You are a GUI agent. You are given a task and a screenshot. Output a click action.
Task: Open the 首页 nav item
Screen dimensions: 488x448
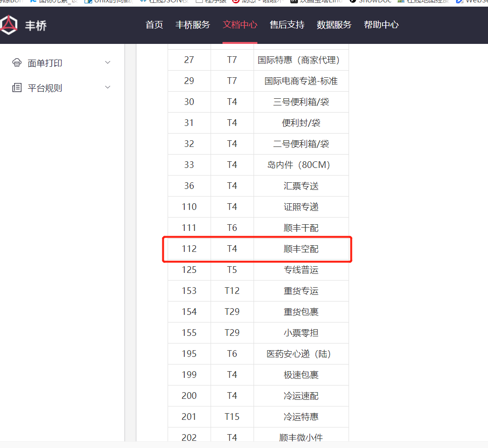(x=154, y=25)
